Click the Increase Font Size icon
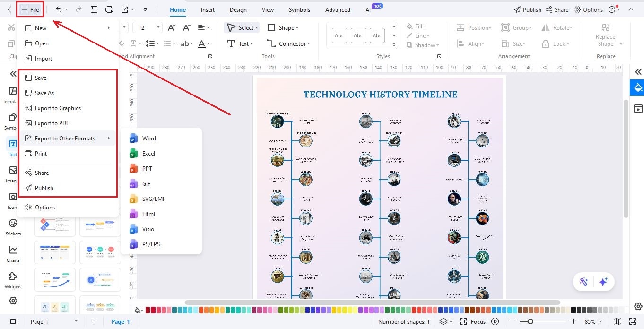The image size is (644, 329). point(172,27)
